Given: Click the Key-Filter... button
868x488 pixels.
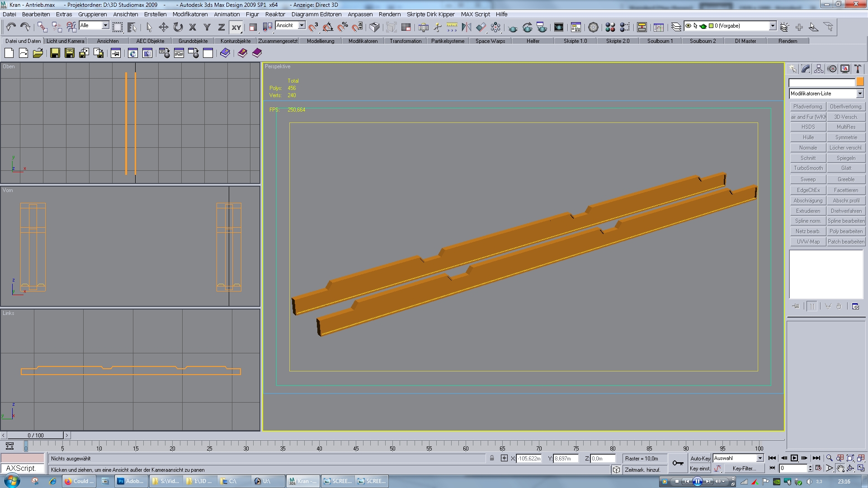Looking at the screenshot, I should tap(744, 469).
